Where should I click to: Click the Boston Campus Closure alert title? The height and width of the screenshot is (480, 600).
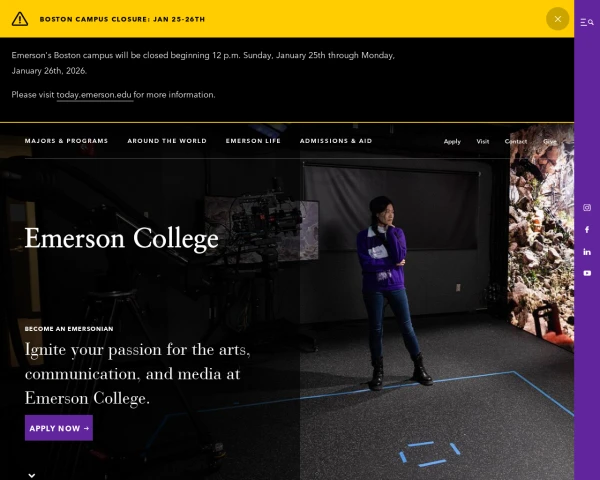point(122,19)
